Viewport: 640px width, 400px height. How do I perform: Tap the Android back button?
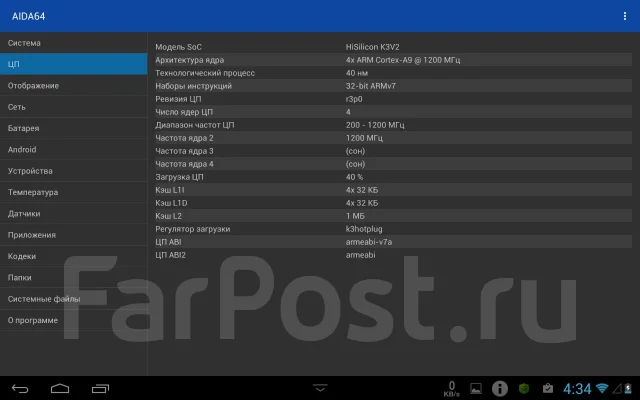click(20, 389)
